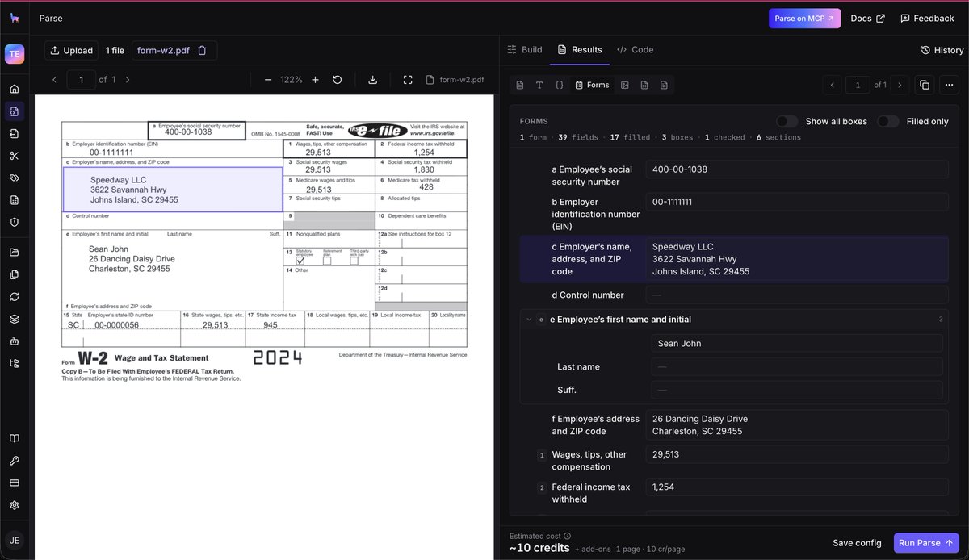Click the PDF page number field
The image size is (969, 560).
tap(82, 80)
